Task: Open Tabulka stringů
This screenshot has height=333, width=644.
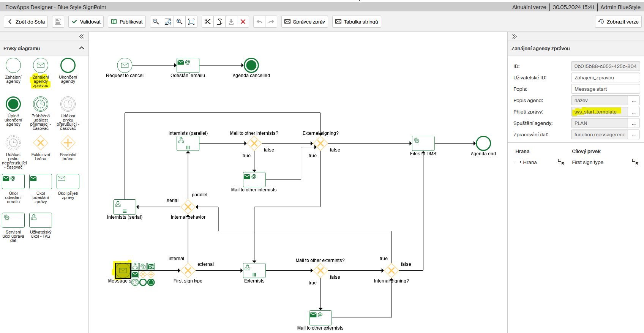Action: click(x=357, y=22)
